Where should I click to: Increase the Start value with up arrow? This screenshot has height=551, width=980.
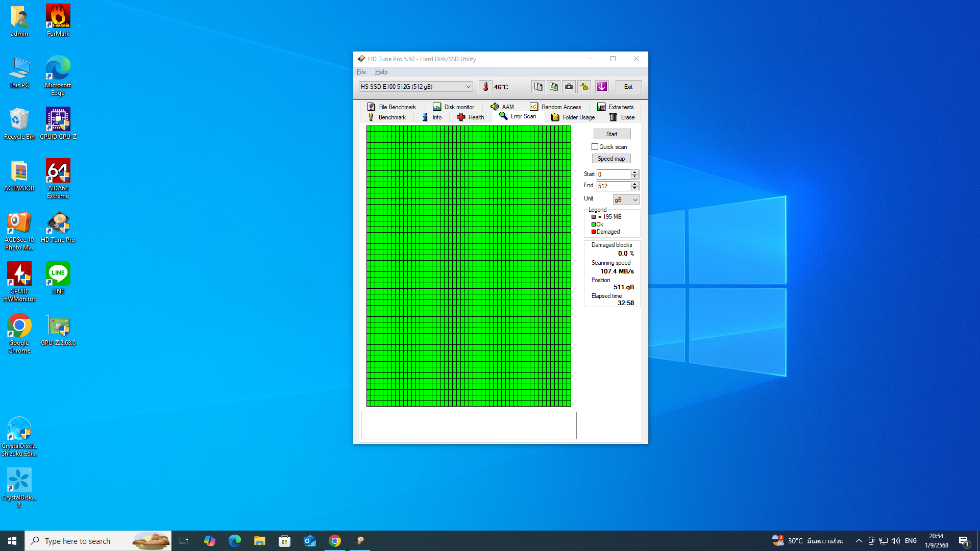point(634,172)
